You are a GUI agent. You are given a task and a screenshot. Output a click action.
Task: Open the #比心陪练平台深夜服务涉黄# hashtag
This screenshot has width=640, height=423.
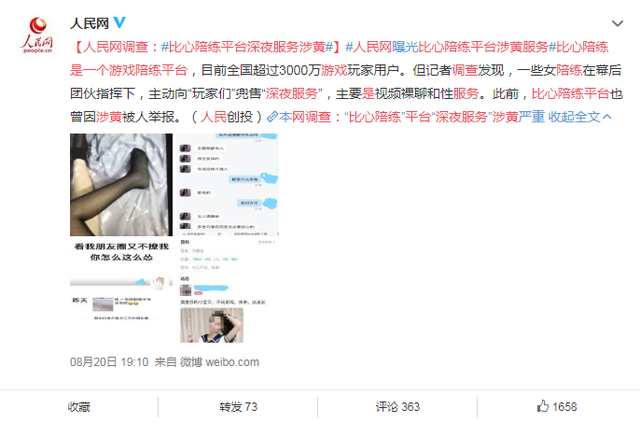coord(247,47)
